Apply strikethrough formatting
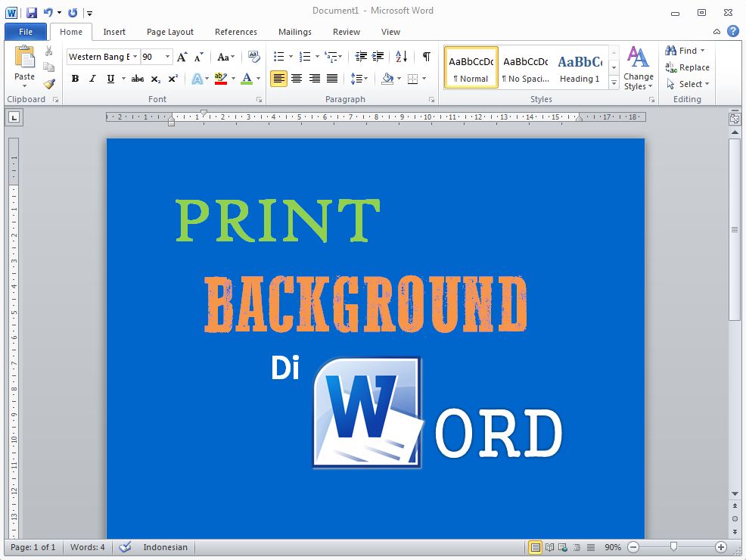746x560 pixels. point(138,79)
